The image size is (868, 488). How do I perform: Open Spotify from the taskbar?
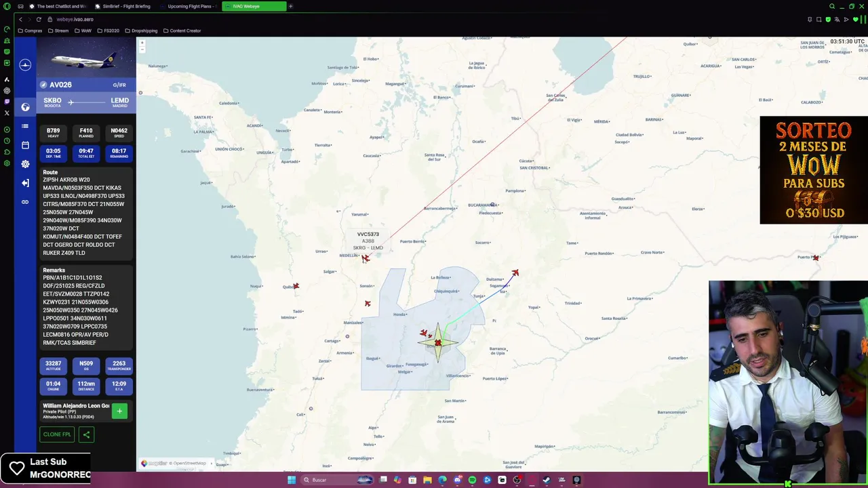tap(472, 480)
